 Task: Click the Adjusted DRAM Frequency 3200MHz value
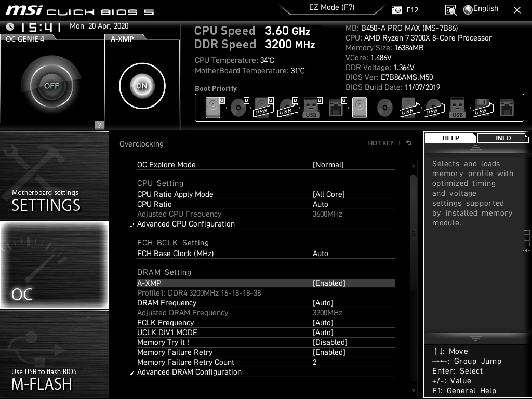(327, 312)
